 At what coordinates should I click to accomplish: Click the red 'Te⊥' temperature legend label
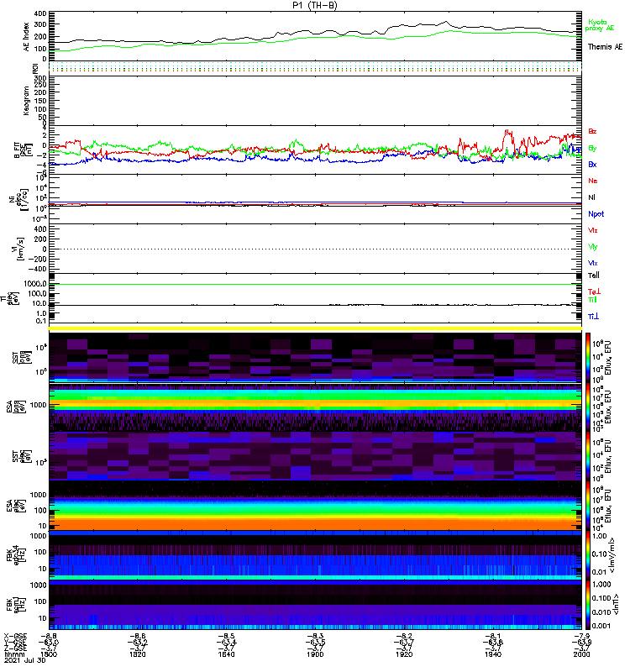coord(594,291)
